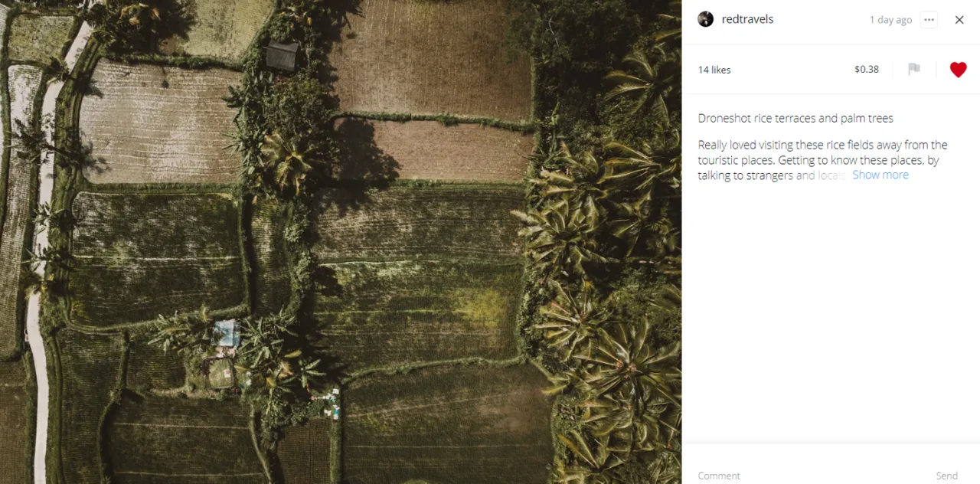Click into the Comment input field

click(x=812, y=476)
